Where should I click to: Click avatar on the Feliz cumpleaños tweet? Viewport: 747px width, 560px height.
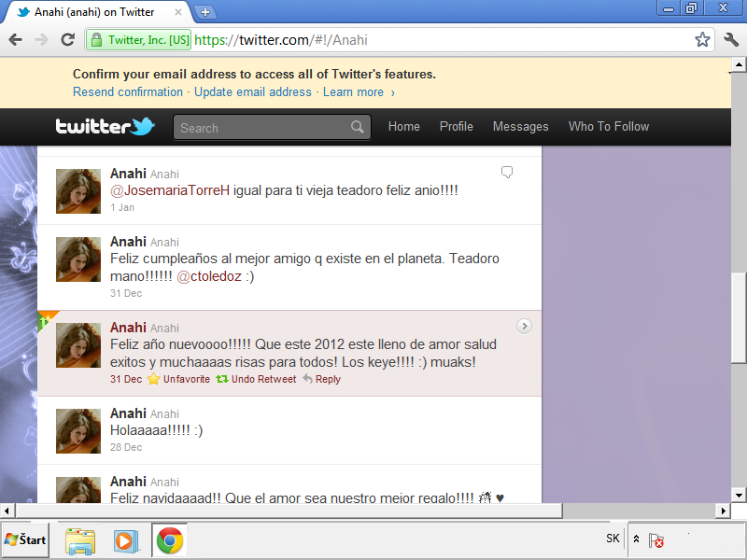78,259
